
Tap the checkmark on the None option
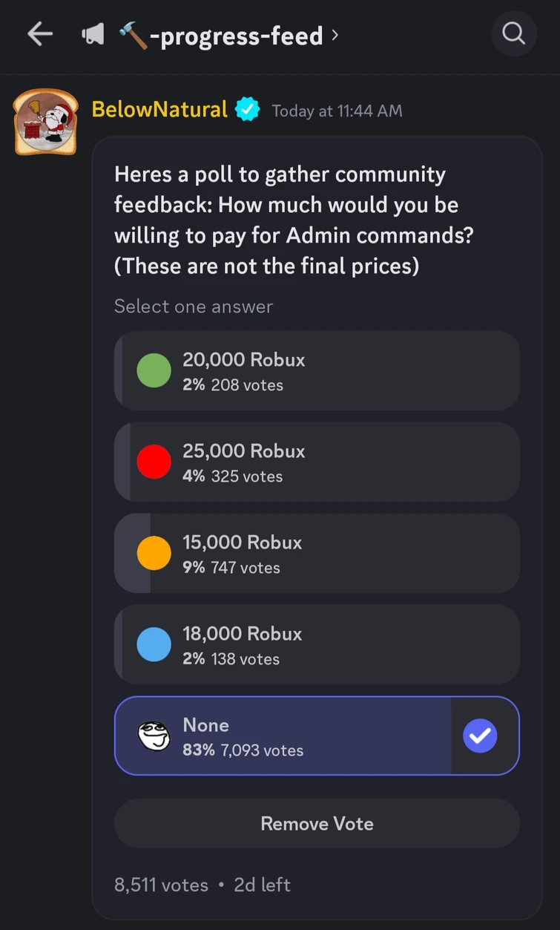[480, 736]
